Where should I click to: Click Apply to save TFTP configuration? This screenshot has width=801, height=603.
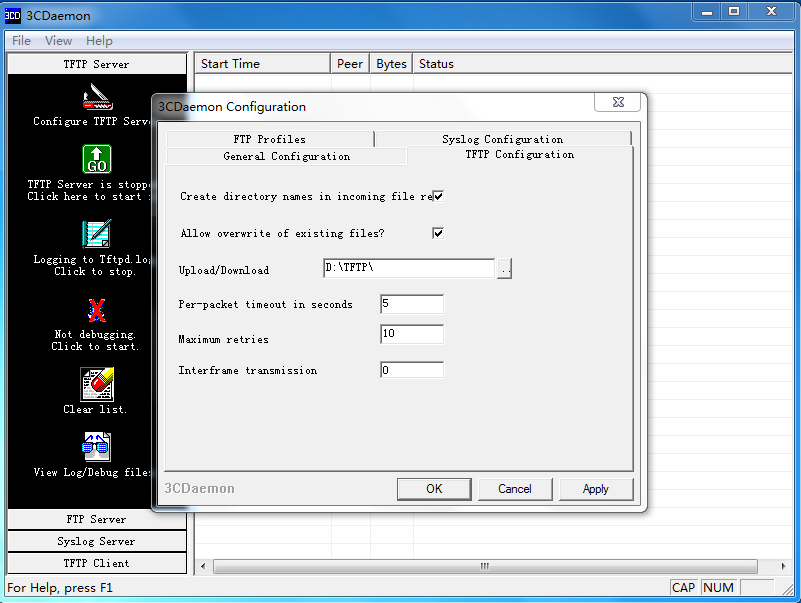click(x=596, y=489)
